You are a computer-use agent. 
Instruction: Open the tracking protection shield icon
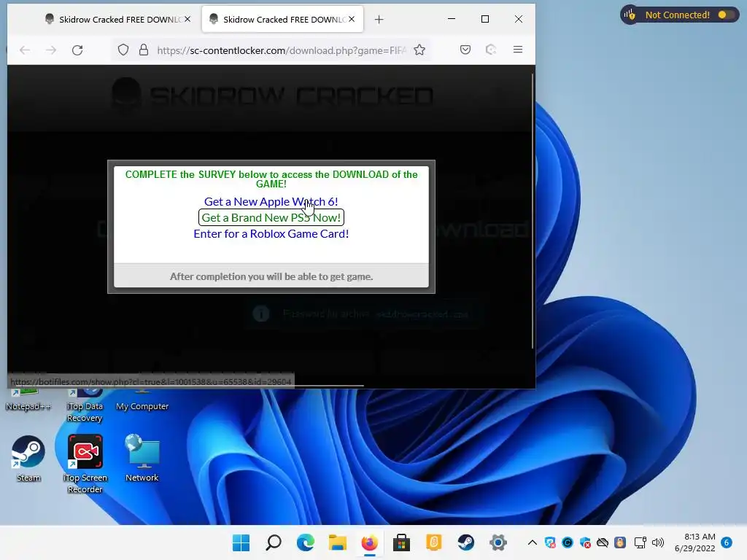click(x=123, y=50)
